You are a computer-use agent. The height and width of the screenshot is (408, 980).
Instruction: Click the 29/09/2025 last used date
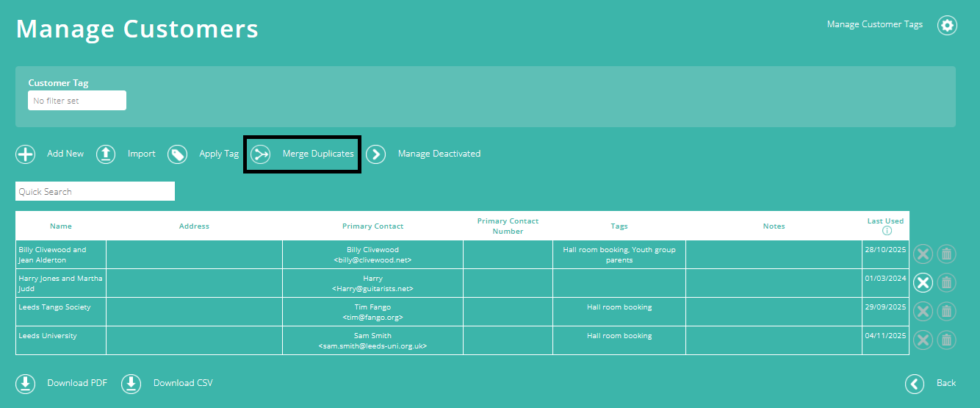click(885, 307)
